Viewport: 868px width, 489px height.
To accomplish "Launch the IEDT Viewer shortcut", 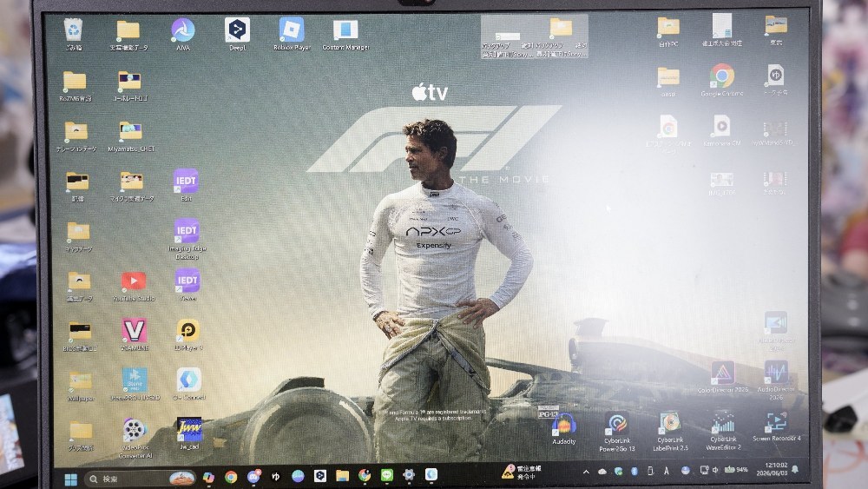I will click(x=187, y=285).
